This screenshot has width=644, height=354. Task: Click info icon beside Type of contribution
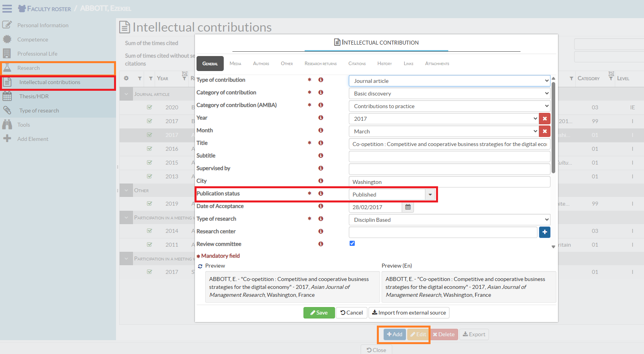[321, 80]
